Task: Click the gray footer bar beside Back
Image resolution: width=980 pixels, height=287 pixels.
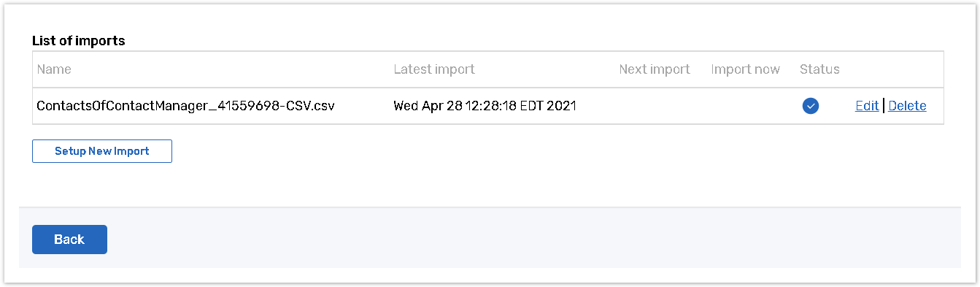Action: 533,238
